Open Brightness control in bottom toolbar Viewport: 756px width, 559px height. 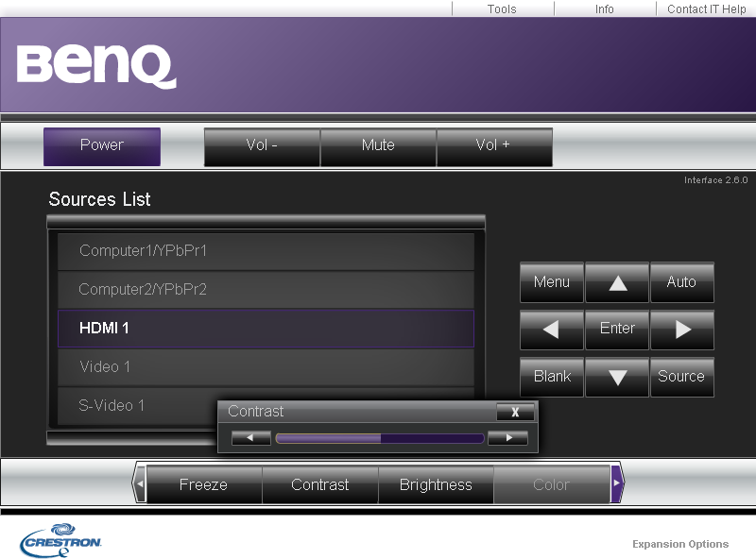(x=436, y=484)
